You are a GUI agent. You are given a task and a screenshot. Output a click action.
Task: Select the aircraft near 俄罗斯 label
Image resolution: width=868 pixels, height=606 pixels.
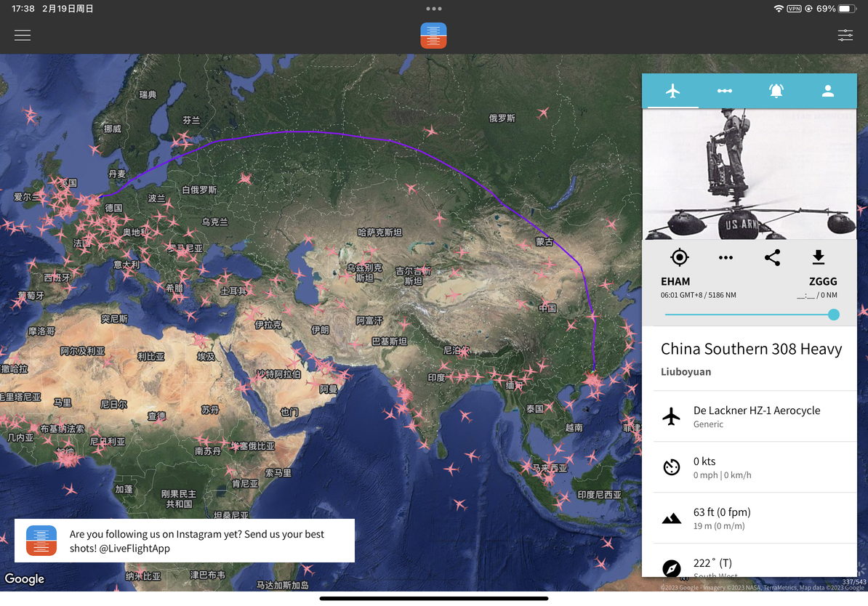[543, 113]
